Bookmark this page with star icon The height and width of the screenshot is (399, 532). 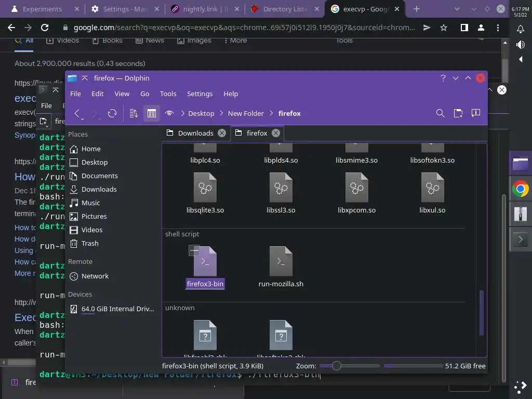pos(444,28)
